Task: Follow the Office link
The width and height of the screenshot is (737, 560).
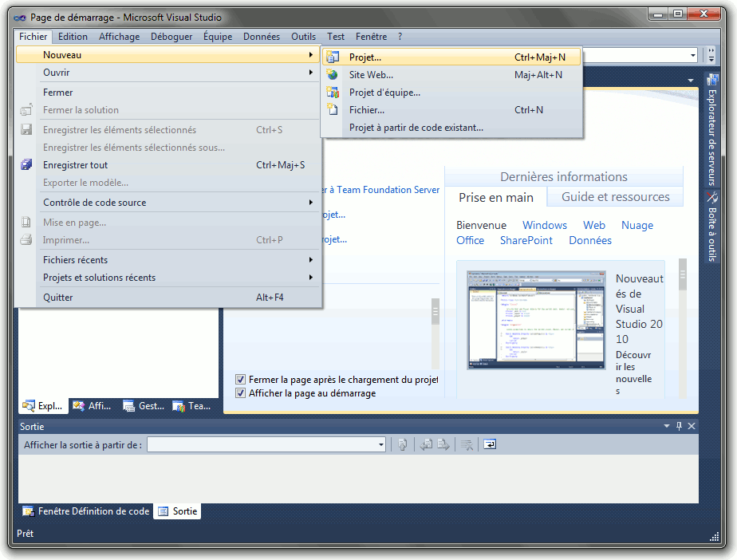Action: coord(470,240)
